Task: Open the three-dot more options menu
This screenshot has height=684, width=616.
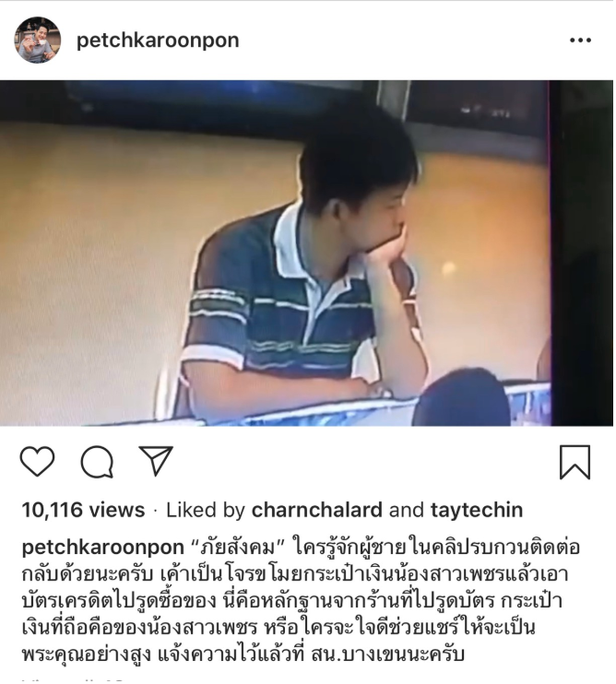Action: point(581,41)
